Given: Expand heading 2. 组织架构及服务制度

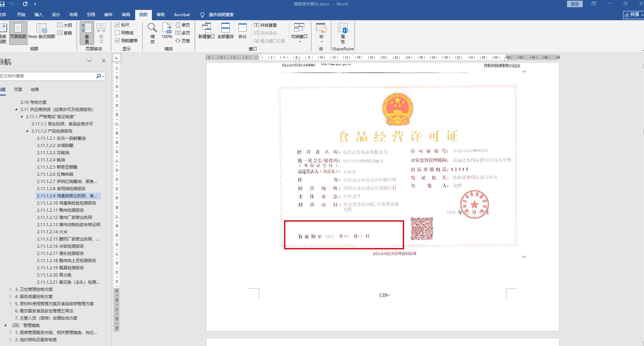Looking at the screenshot, I should pos(11,340).
